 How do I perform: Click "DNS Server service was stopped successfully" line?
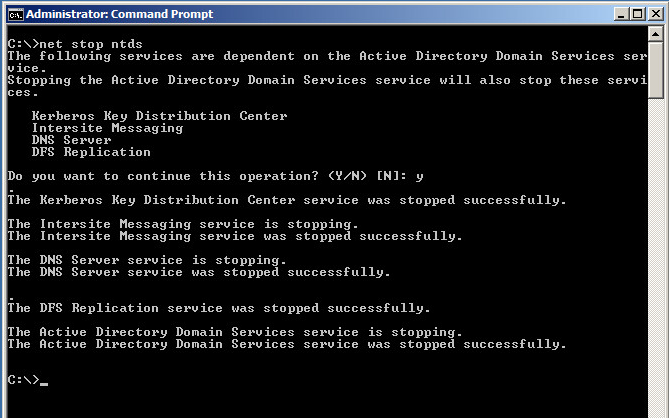pos(199,272)
